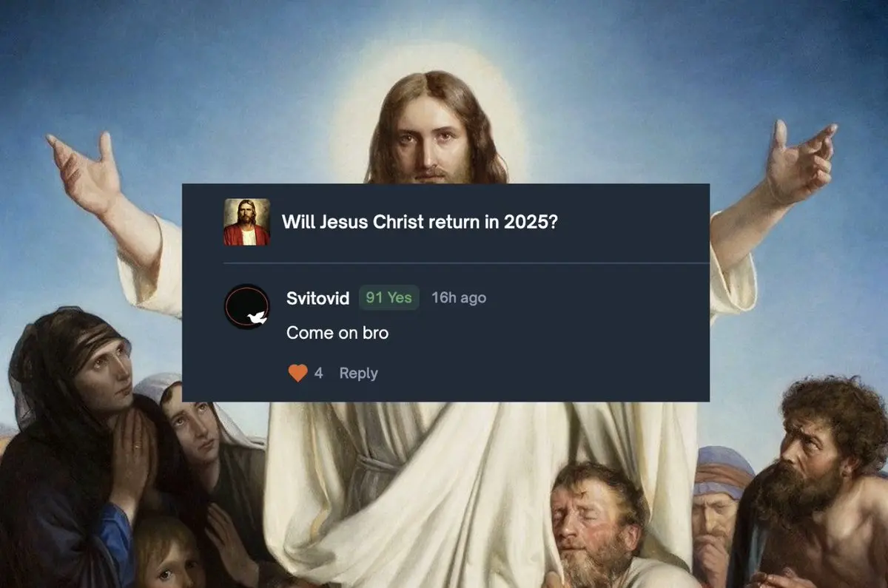
Task: Click Svitovid's dove avatar icon
Action: pos(246,306)
